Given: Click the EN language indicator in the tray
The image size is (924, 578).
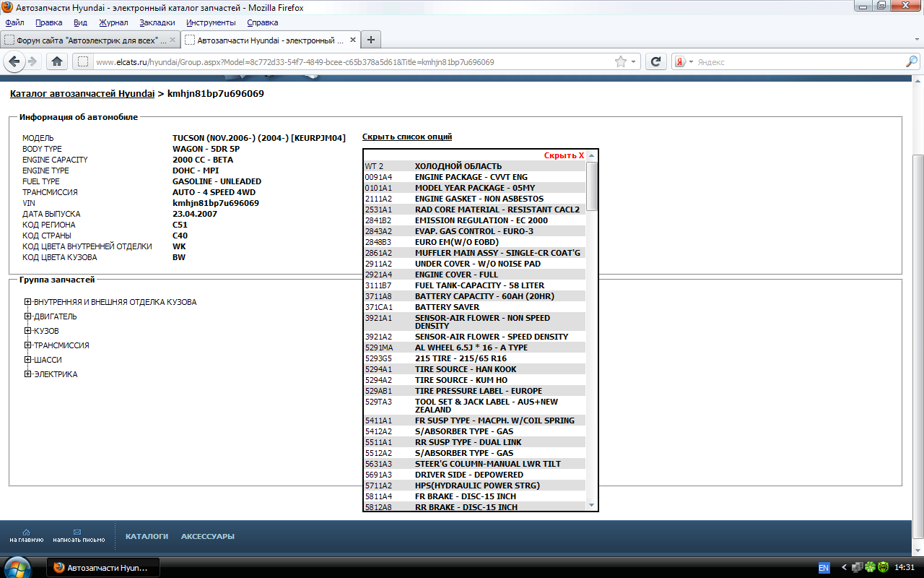Looking at the screenshot, I should pyautogui.click(x=824, y=567).
